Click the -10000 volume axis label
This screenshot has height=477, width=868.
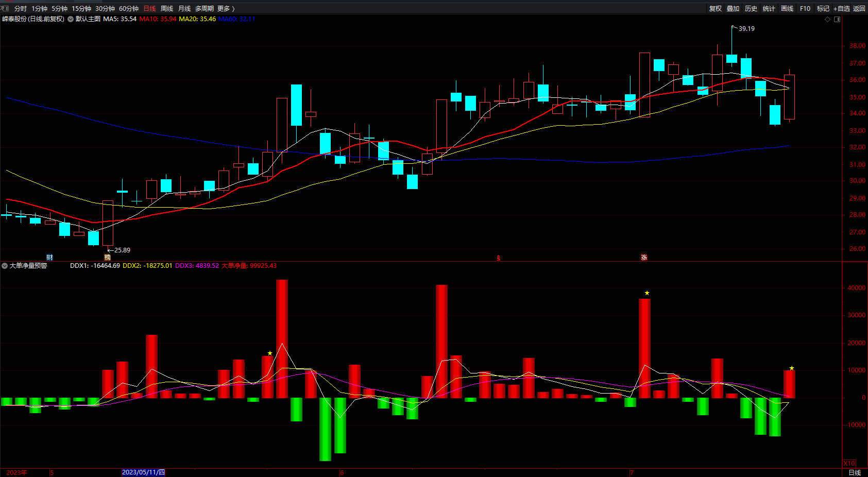point(855,425)
